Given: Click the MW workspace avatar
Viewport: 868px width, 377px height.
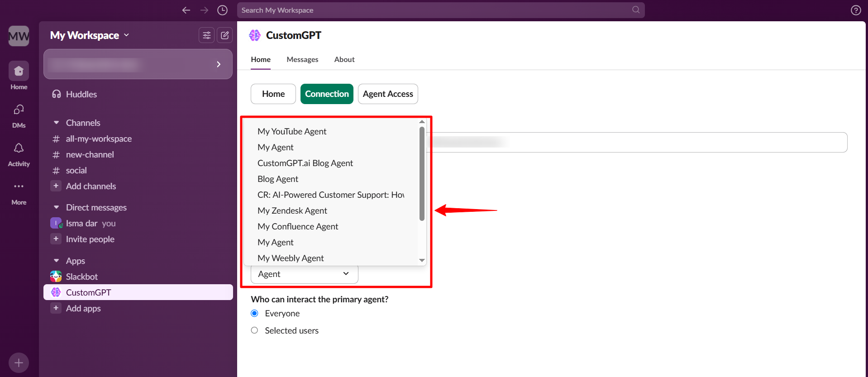Looking at the screenshot, I should [x=19, y=36].
